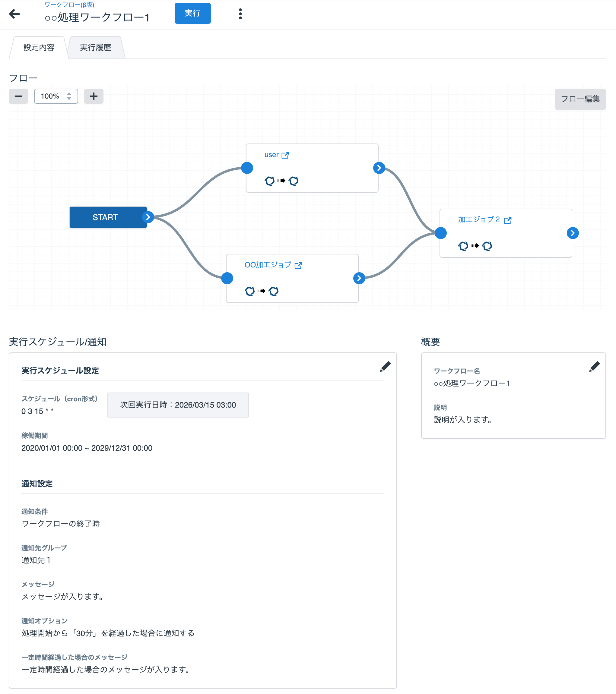Click the arrow icon between user node connectors
This screenshot has width=616, height=694.
pos(281,181)
